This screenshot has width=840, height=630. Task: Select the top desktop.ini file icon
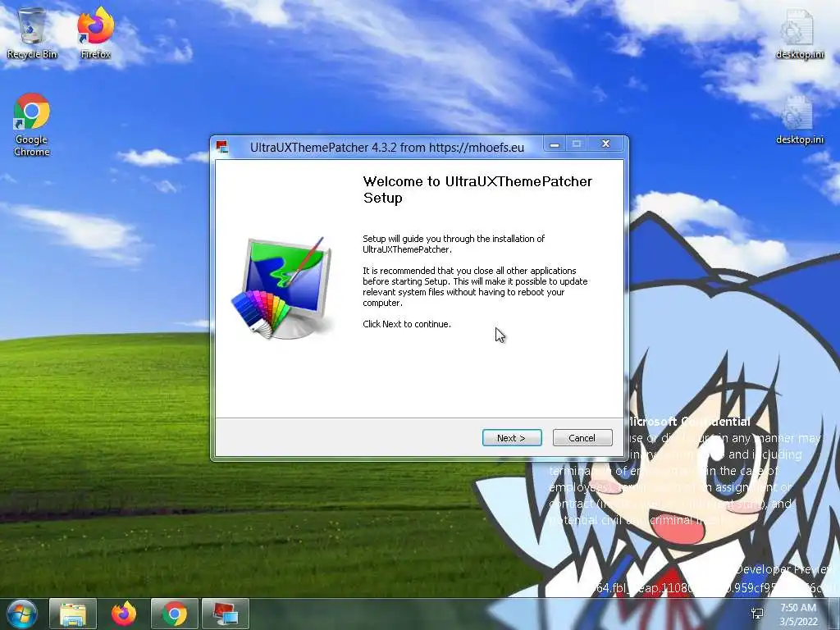(x=800, y=34)
